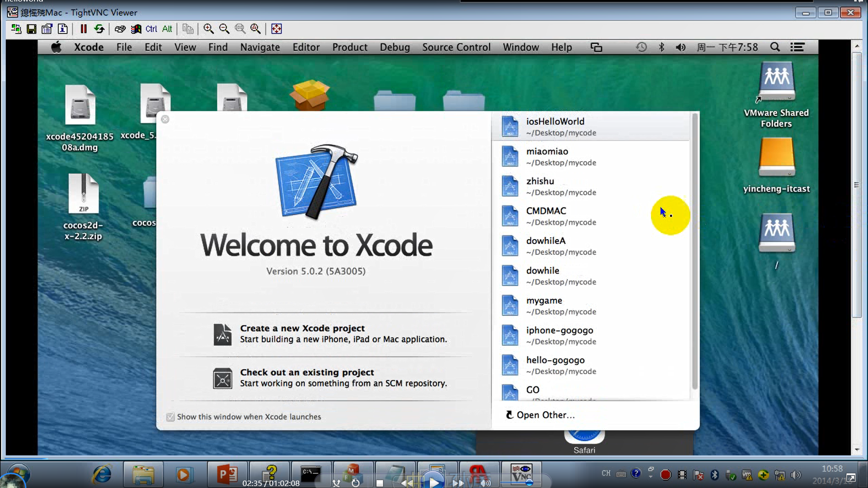Toggle the Ctrl key button in toolbar
The width and height of the screenshot is (868, 488).
coord(151,29)
